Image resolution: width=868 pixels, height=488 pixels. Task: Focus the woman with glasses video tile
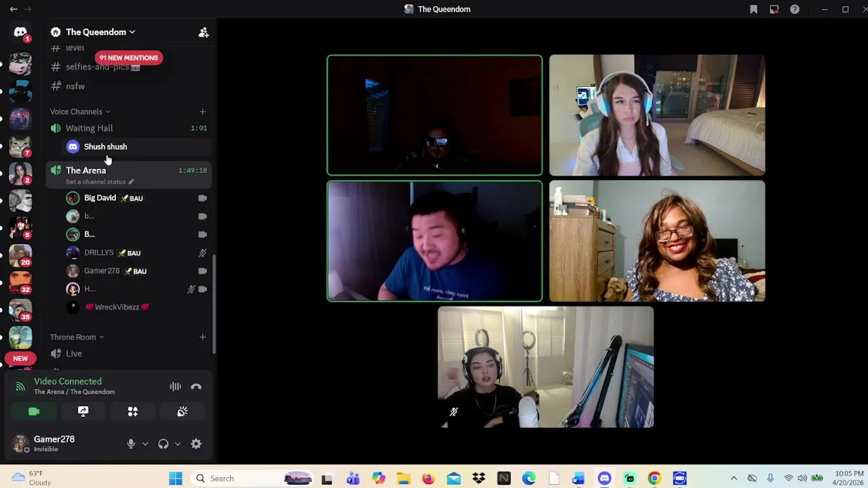coord(657,241)
